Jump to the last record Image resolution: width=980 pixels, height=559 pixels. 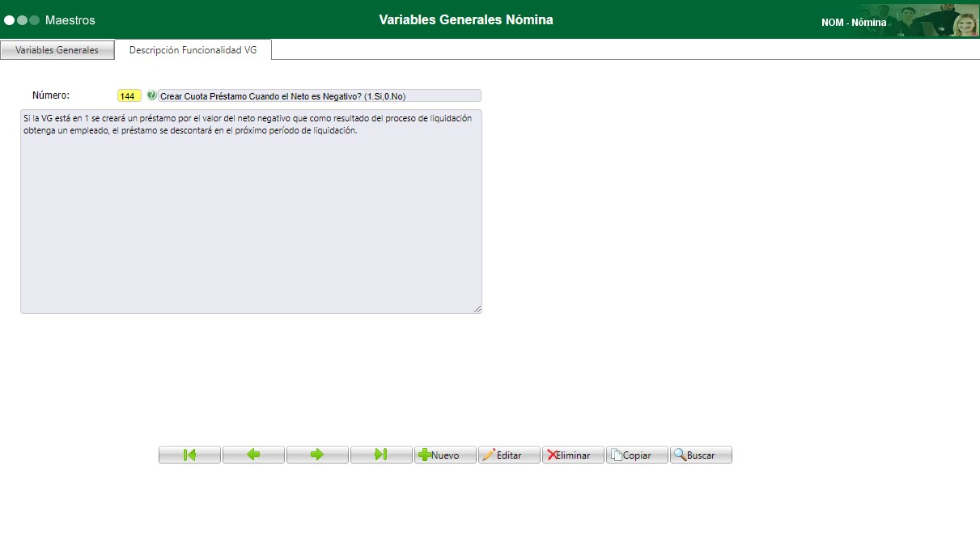[x=381, y=455]
